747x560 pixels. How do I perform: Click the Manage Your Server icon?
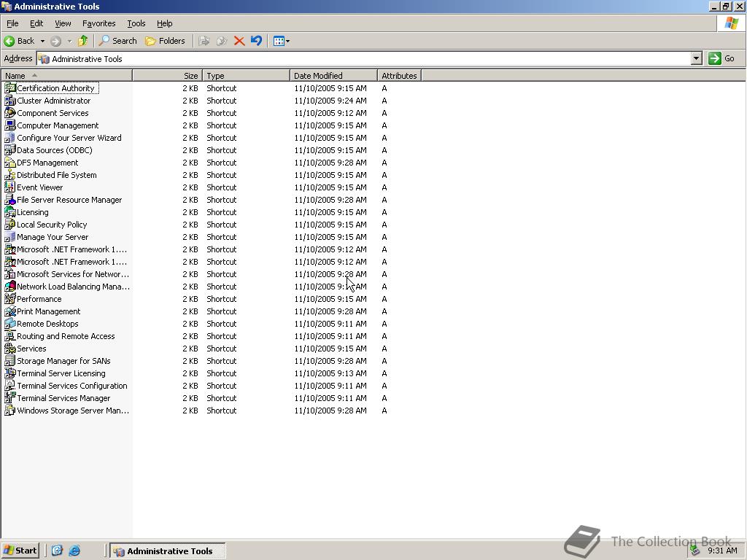pyautogui.click(x=9, y=237)
